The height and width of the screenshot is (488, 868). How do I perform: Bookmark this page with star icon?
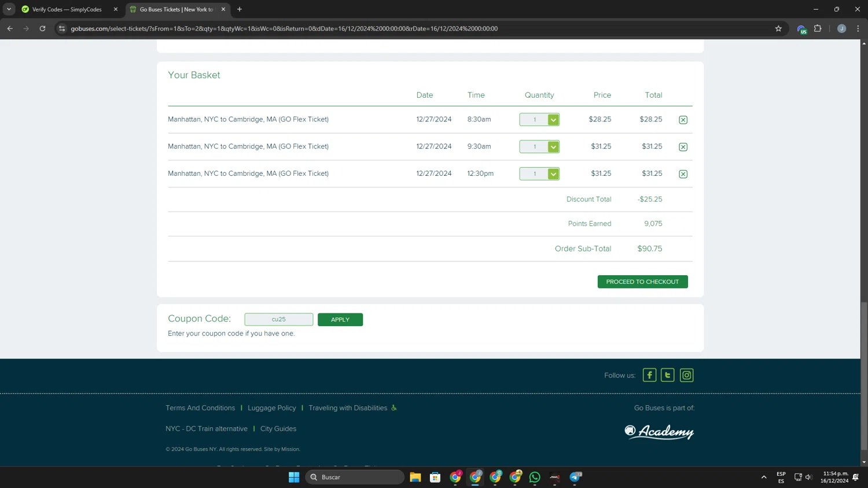(778, 28)
